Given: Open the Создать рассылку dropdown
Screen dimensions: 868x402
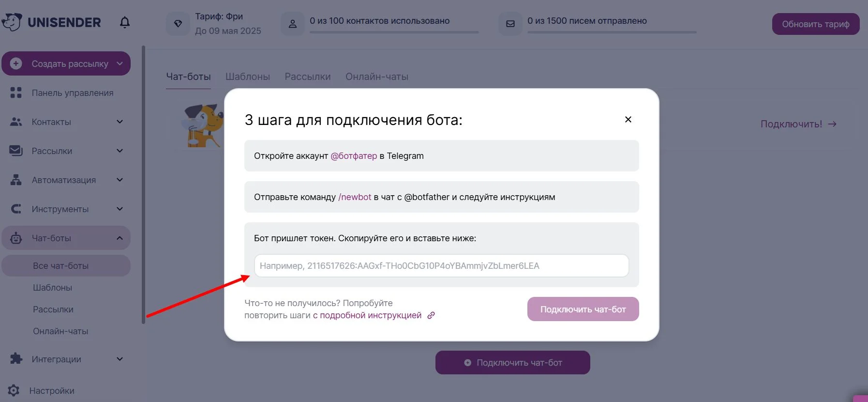Looking at the screenshot, I should point(120,64).
